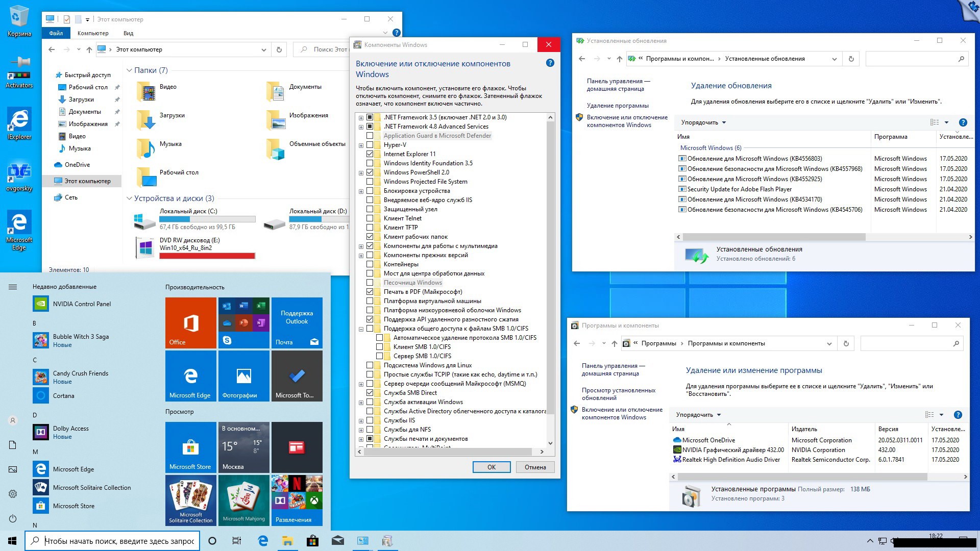
Task: Open the Компьютер ribbon tab
Action: click(93, 33)
